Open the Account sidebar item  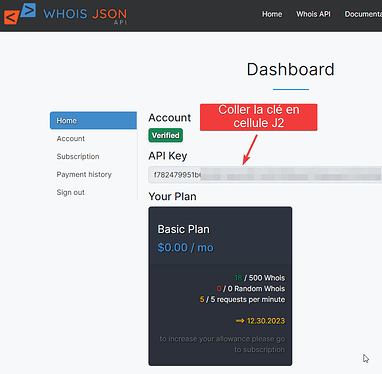71,138
